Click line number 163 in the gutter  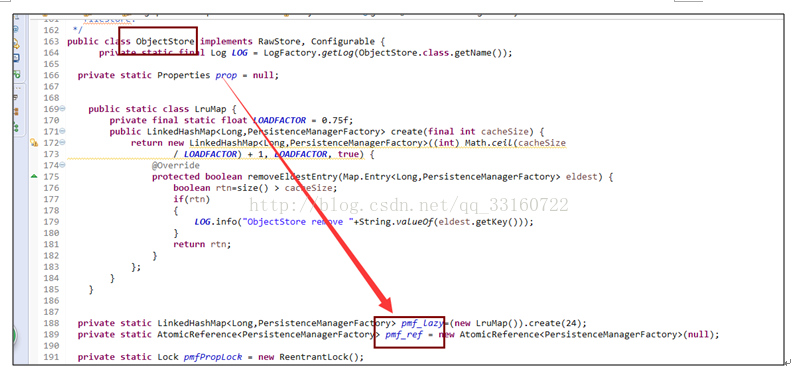51,41
